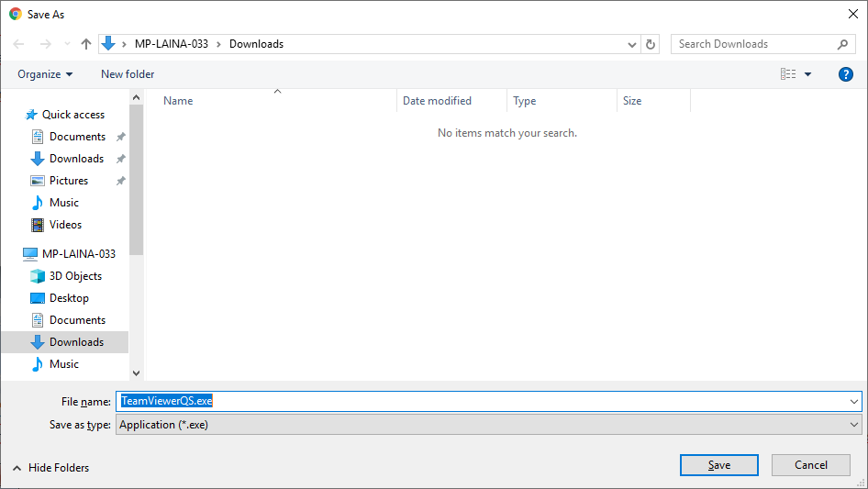Click the Quick access star icon
868x489 pixels.
tap(31, 115)
